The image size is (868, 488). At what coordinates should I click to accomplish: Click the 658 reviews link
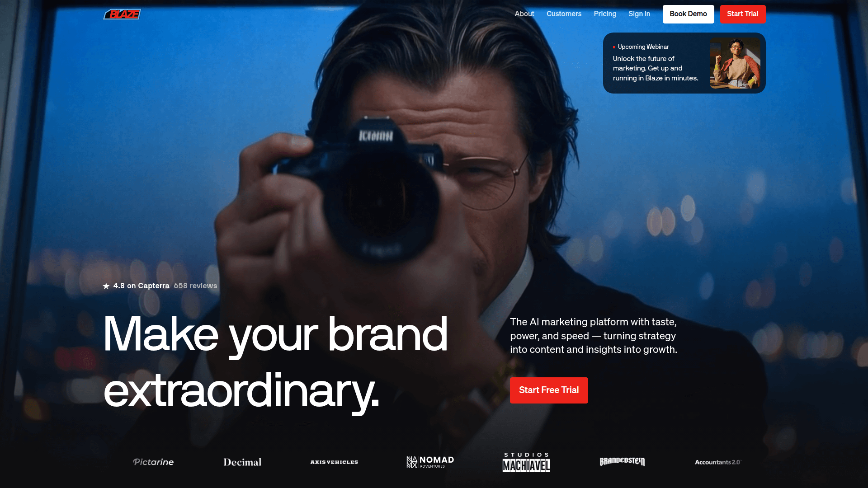click(195, 286)
